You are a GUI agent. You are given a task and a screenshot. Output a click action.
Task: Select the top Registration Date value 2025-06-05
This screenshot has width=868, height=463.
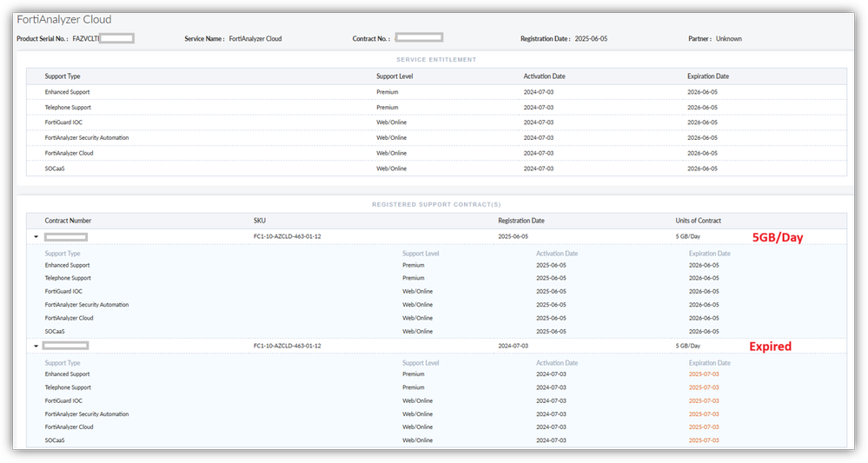click(x=591, y=39)
